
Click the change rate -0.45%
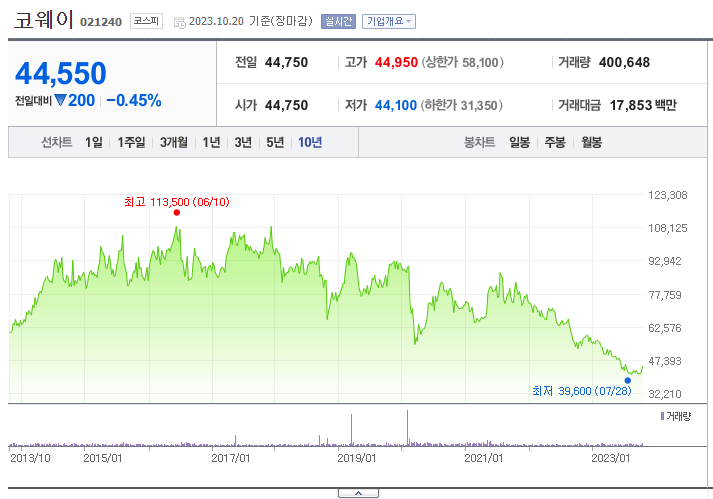[x=134, y=101]
